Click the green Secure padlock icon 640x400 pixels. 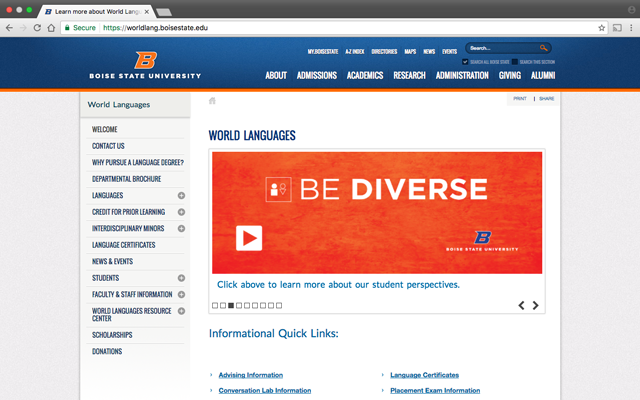67,28
